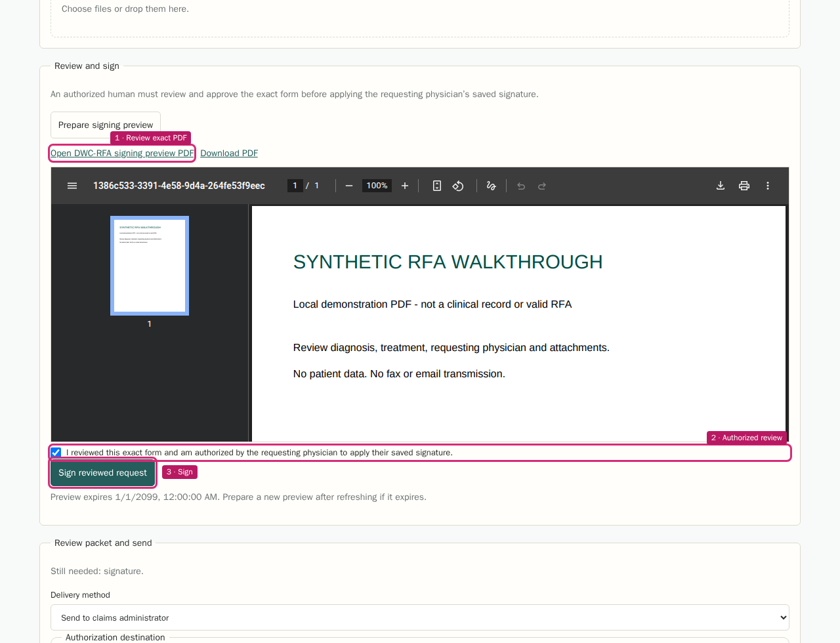
Task: Click the Review and sign section title
Action: 87,66
